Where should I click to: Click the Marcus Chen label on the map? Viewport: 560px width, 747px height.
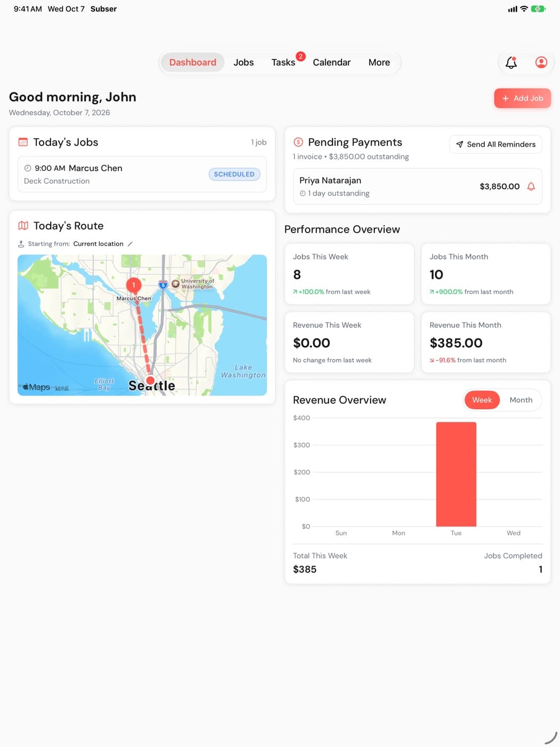point(133,298)
